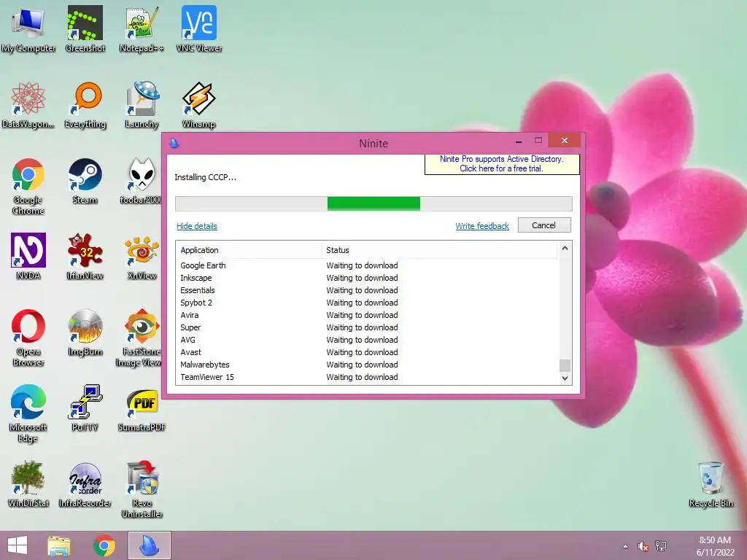747x560 pixels.
Task: Click the details list scroll up arrow
Action: pyautogui.click(x=565, y=248)
